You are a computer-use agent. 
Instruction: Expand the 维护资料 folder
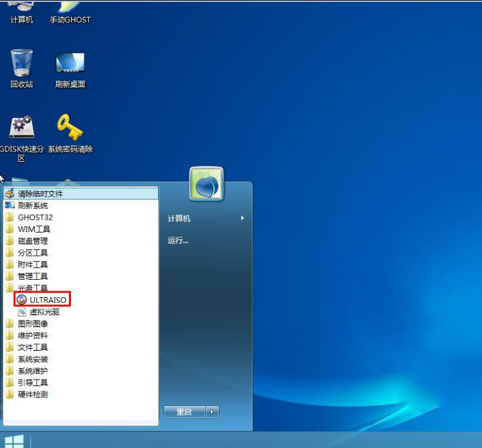coord(81,335)
